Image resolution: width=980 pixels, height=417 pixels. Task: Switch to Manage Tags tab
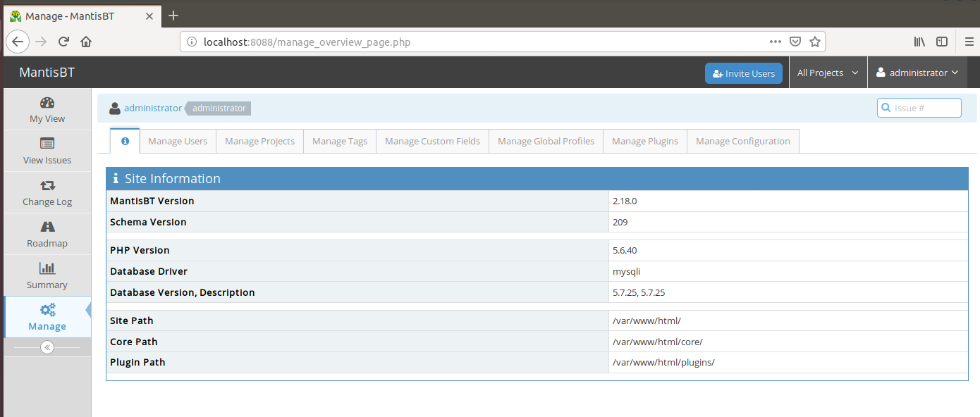(340, 141)
